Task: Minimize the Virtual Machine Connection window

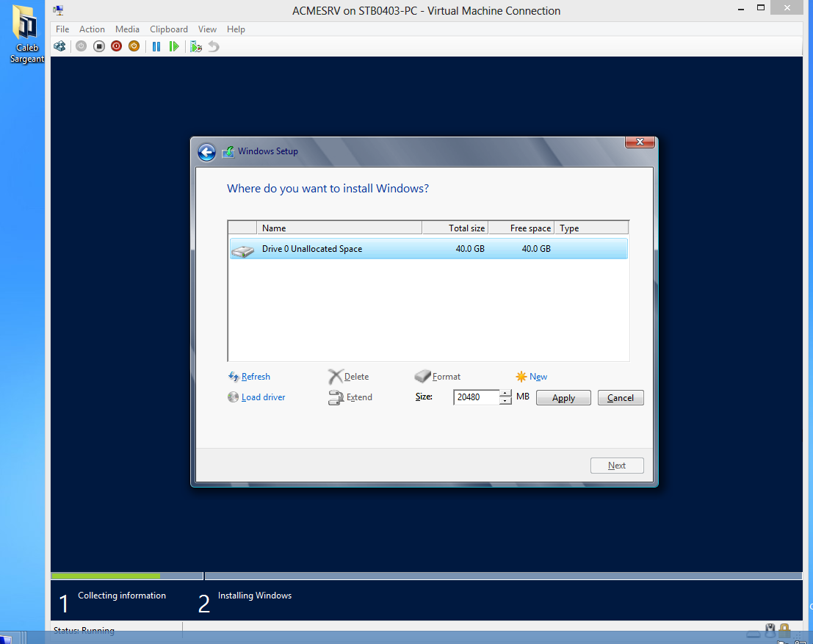Action: coord(741,9)
